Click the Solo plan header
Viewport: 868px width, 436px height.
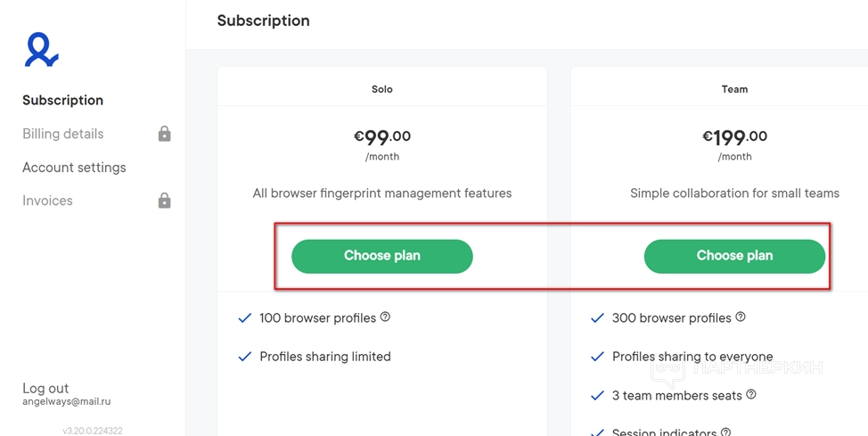(381, 89)
